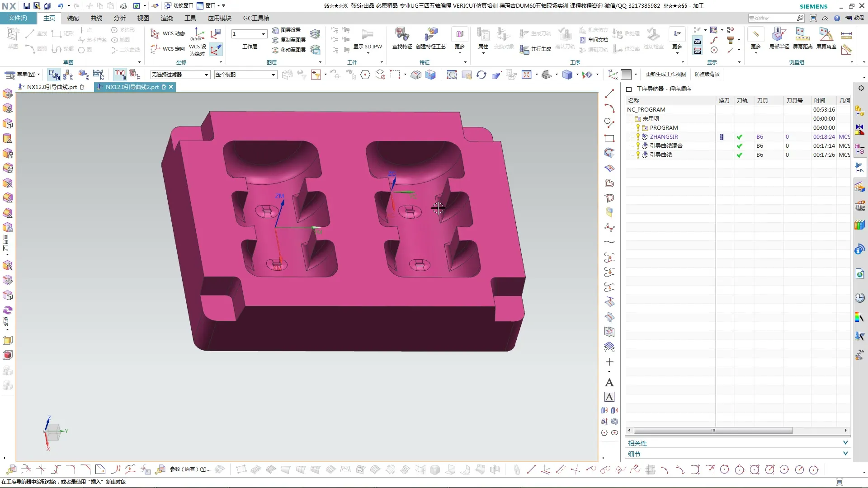This screenshot has height=488, width=868.
Task: Select the 引导曲线混合 operation in navigator
Action: click(665, 145)
